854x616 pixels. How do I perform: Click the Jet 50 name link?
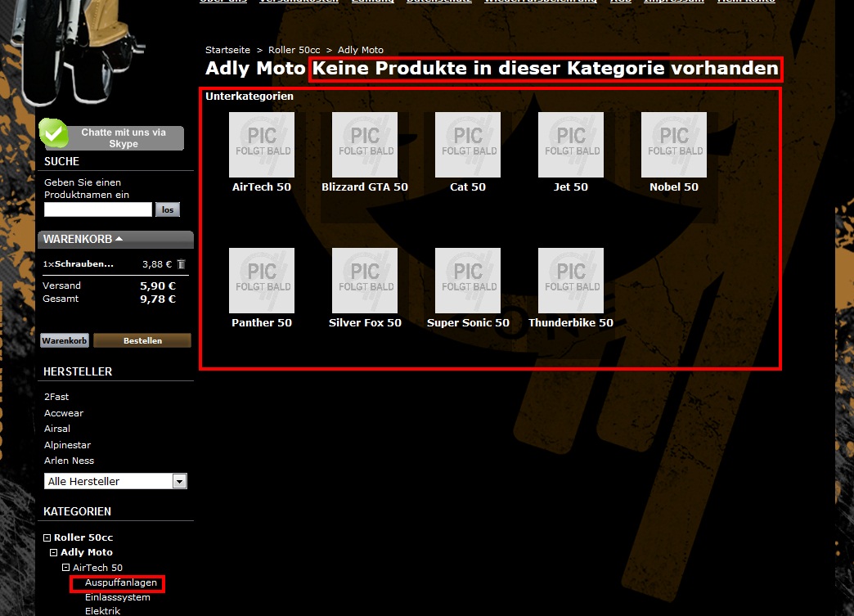click(x=571, y=187)
